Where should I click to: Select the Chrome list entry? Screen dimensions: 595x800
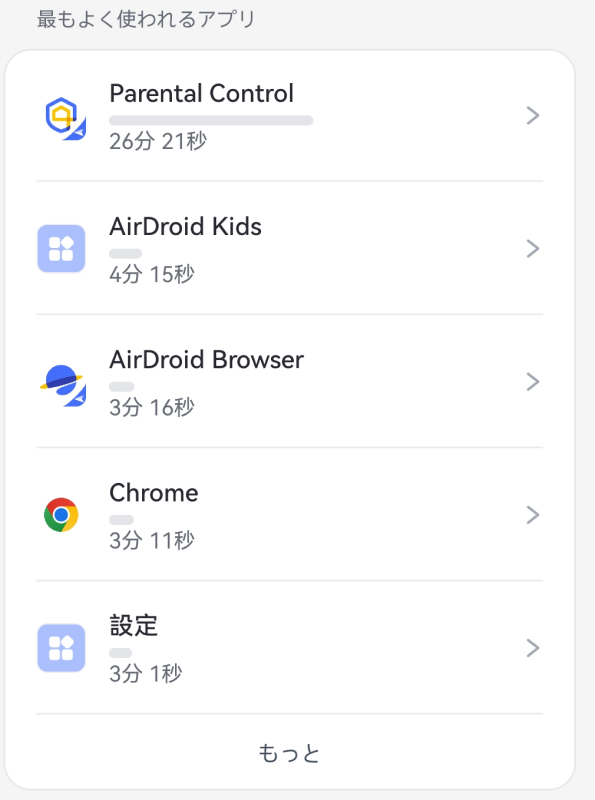290,514
